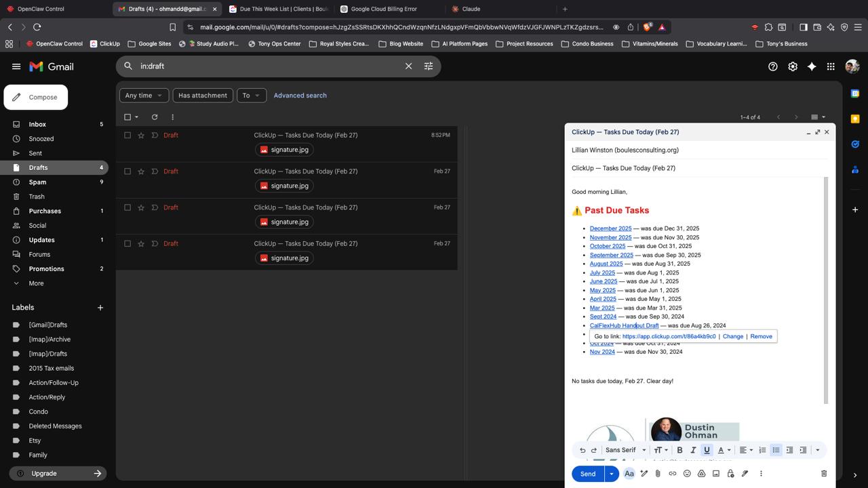Image resolution: width=868 pixels, height=488 pixels.
Task: Refresh the drafts list
Action: click(155, 117)
